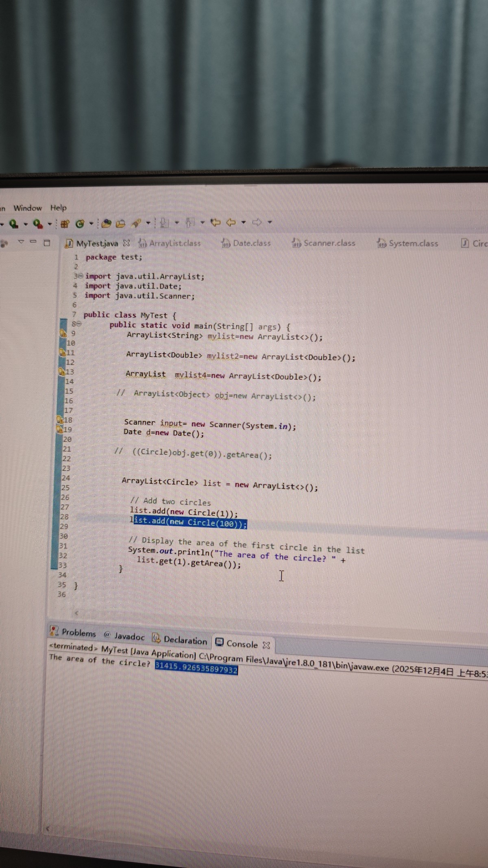Click the mylist4 variable declaration
Screen dimensions: 488x868
coord(223,375)
